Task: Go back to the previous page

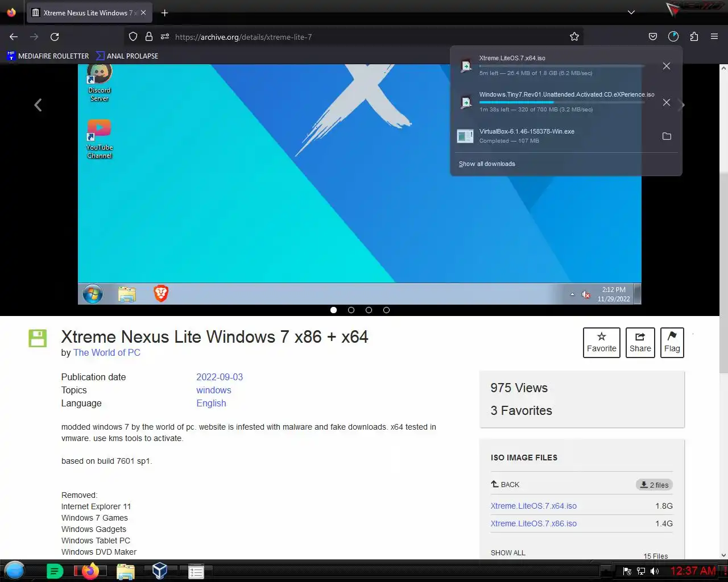Action: click(14, 37)
